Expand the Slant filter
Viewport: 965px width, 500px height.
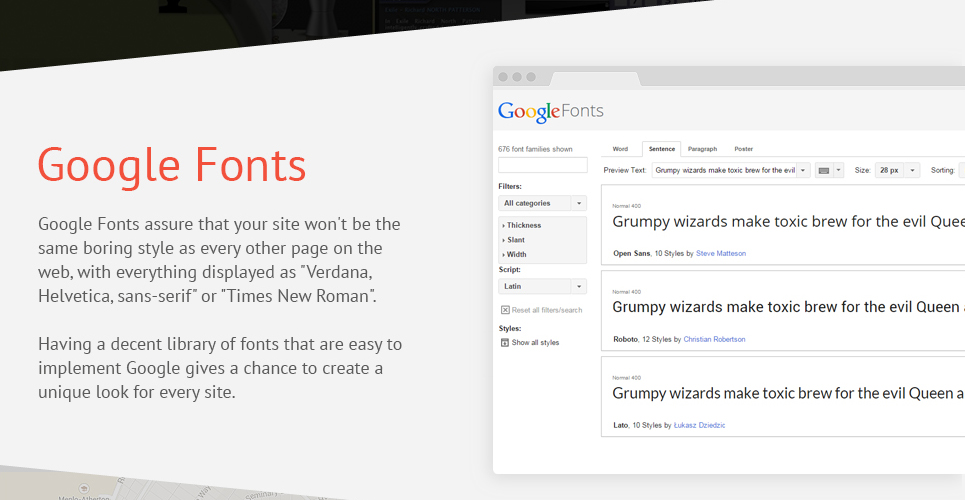[514, 240]
